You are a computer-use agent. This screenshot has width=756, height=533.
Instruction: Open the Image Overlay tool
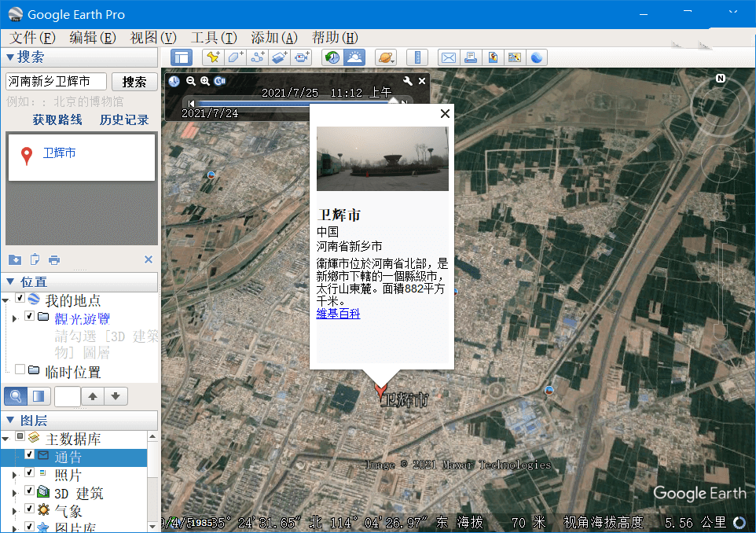pos(278,57)
